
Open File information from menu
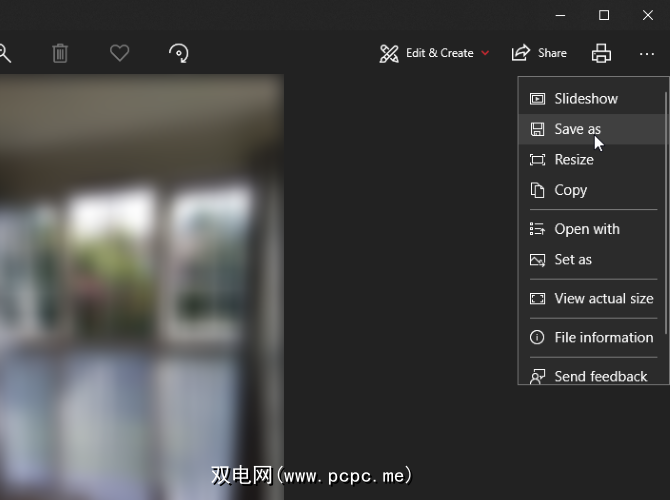(591, 338)
